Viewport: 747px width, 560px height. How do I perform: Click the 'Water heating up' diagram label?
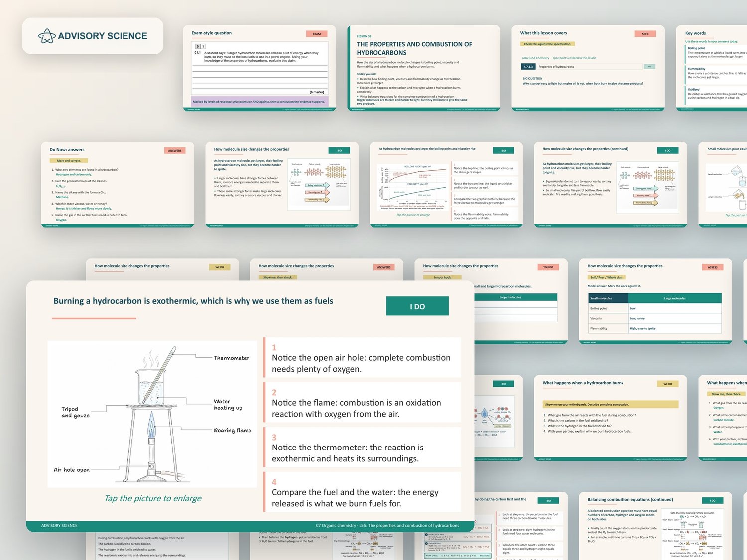pos(228,405)
